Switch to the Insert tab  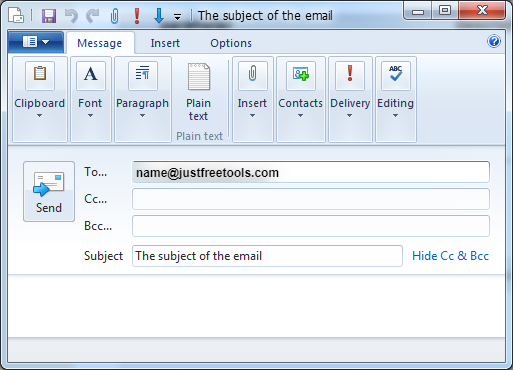coord(165,43)
